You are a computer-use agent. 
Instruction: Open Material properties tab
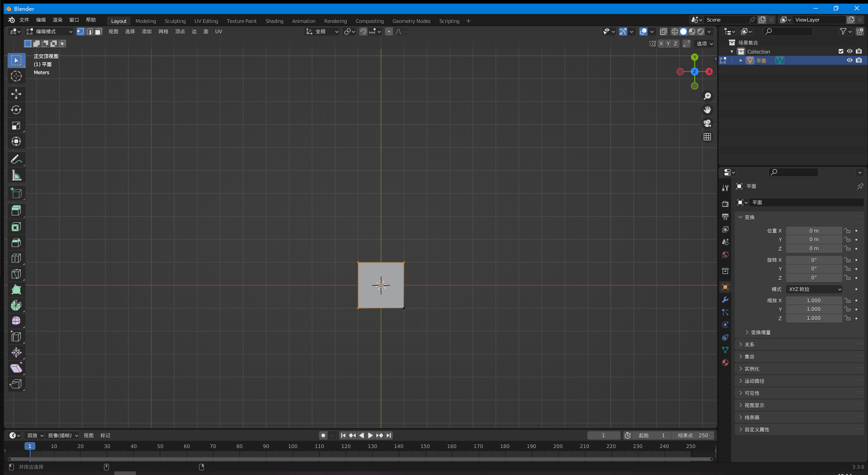tap(725, 363)
